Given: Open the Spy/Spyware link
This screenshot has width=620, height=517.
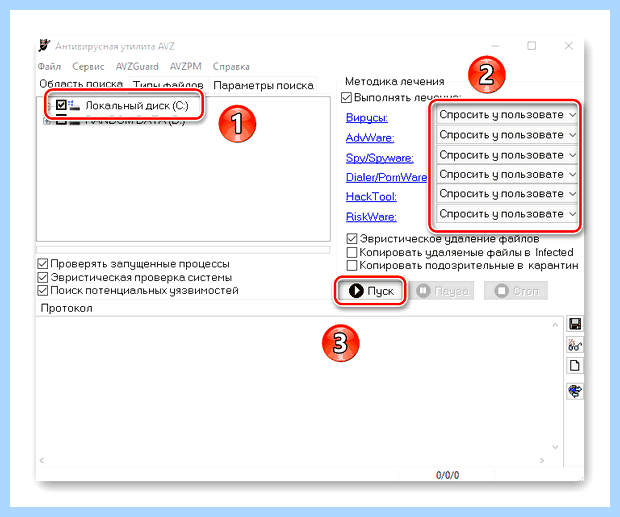Looking at the screenshot, I should pos(380,158).
